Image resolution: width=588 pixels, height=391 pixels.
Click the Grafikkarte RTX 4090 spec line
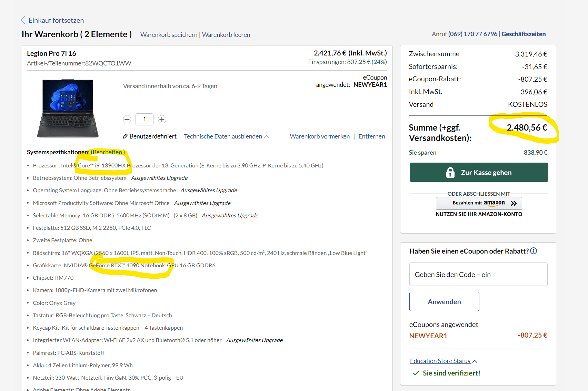[124, 265]
